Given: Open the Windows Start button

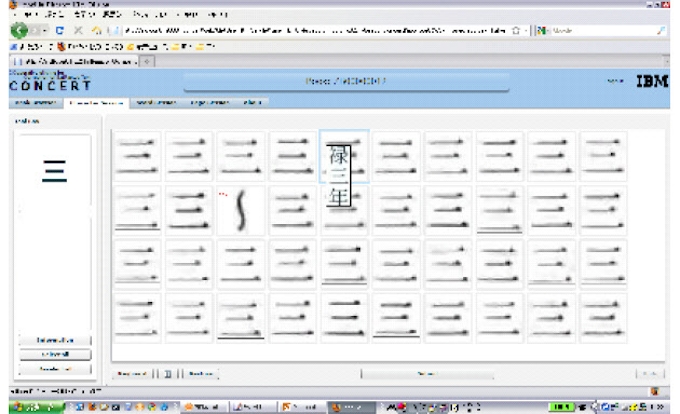Looking at the screenshot, I should (32, 407).
